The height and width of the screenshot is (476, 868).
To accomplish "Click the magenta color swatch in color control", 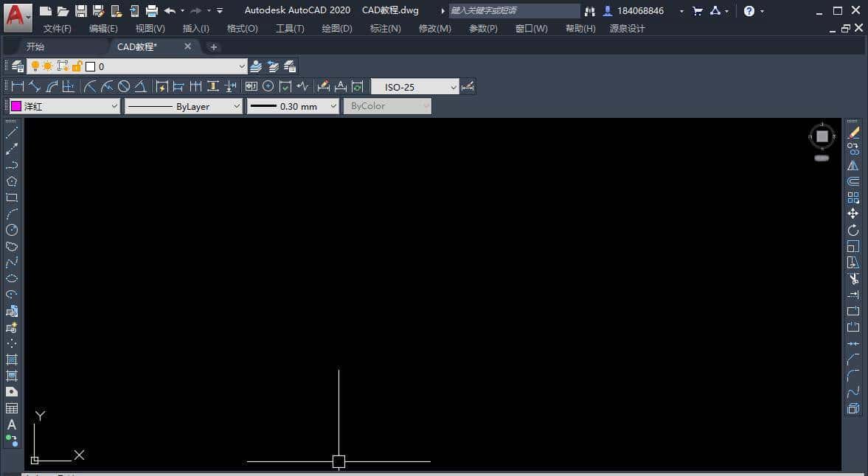I will [16, 106].
